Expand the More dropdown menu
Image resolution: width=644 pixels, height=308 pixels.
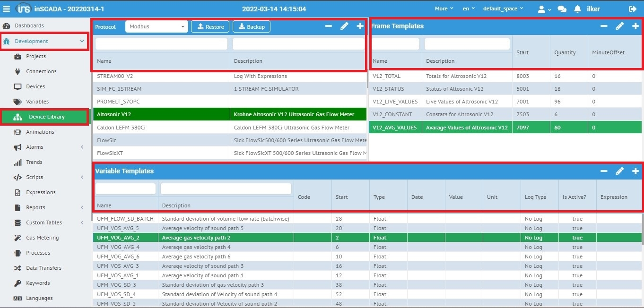click(x=444, y=9)
